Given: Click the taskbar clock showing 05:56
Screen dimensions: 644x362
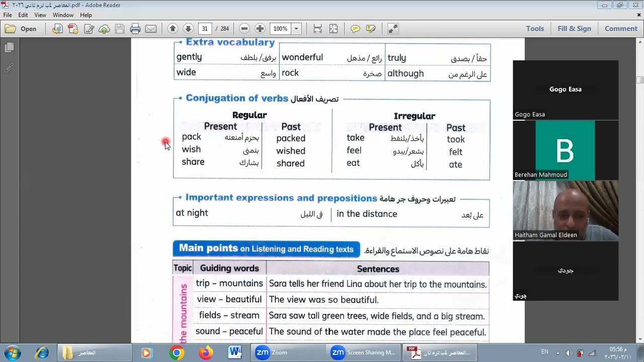Looking at the screenshot, I should 617,353.
